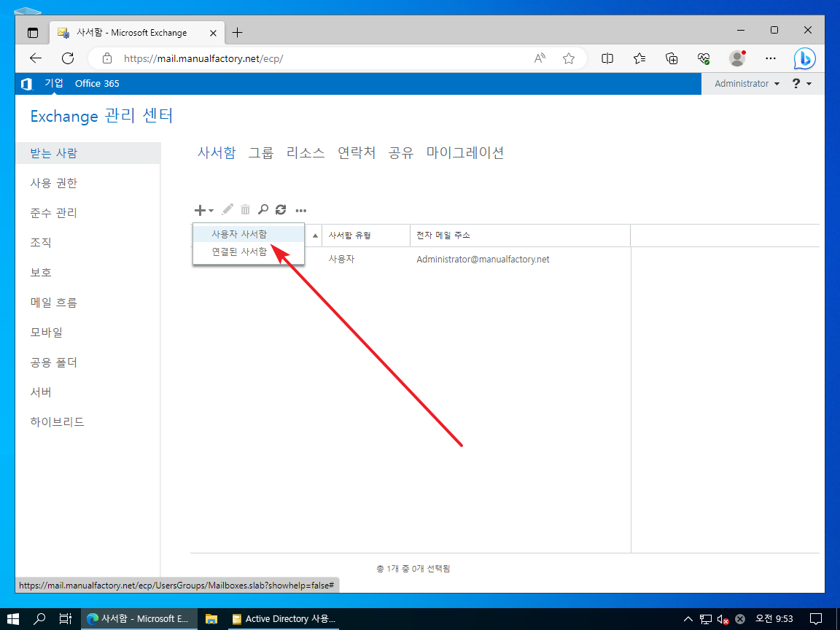Image resolution: width=840 pixels, height=630 pixels.
Task: View site information lock icon
Action: pyautogui.click(x=107, y=58)
